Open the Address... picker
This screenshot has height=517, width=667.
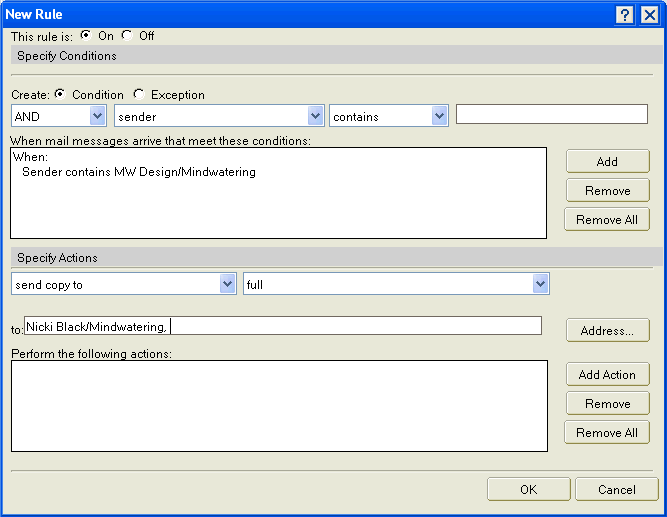[x=607, y=330]
